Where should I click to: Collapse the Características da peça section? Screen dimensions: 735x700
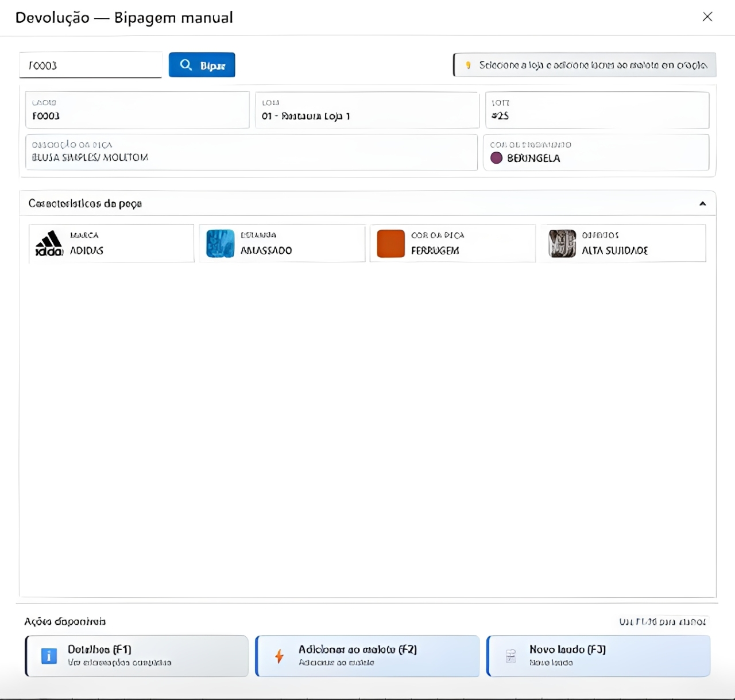702,204
